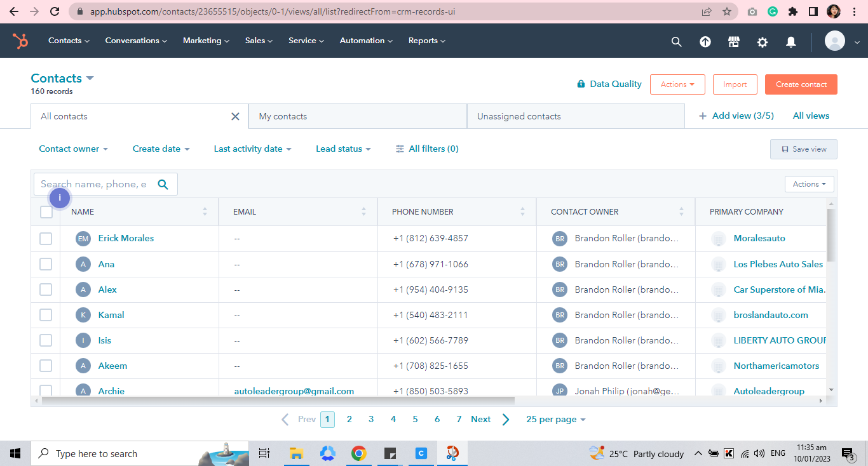
Task: Select the checkbox for contact Kamal
Action: click(46, 315)
